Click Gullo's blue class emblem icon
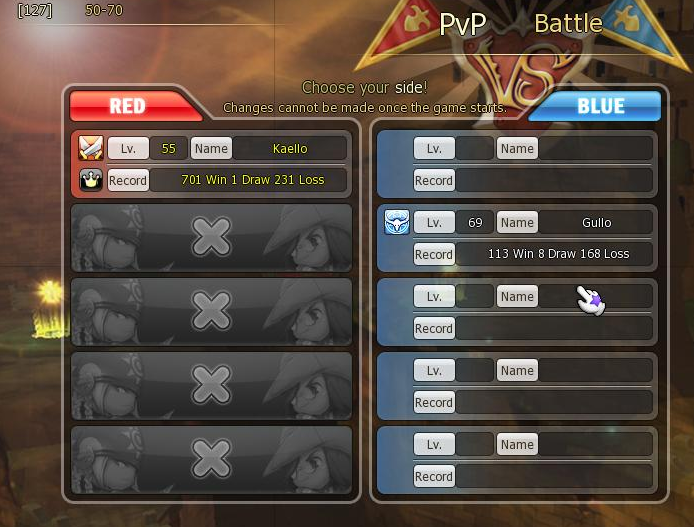The image size is (694, 527). [397, 222]
